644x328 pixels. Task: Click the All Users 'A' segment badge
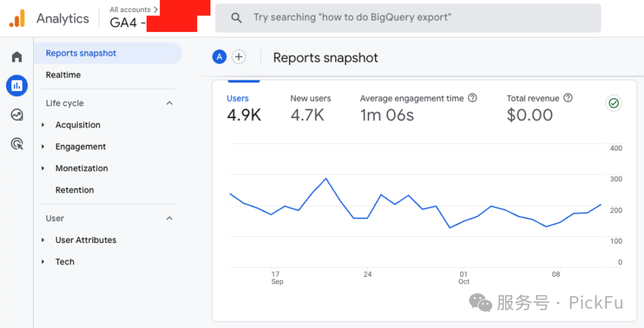219,57
